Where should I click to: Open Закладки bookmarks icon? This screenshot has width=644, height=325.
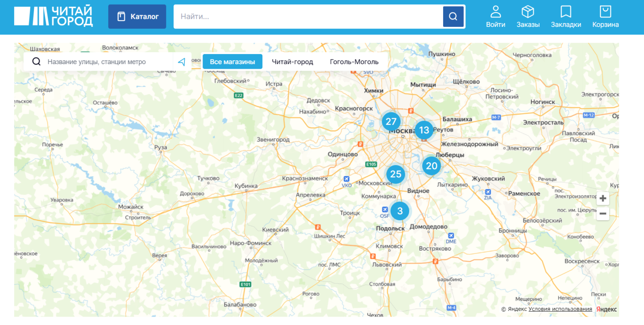566,17
